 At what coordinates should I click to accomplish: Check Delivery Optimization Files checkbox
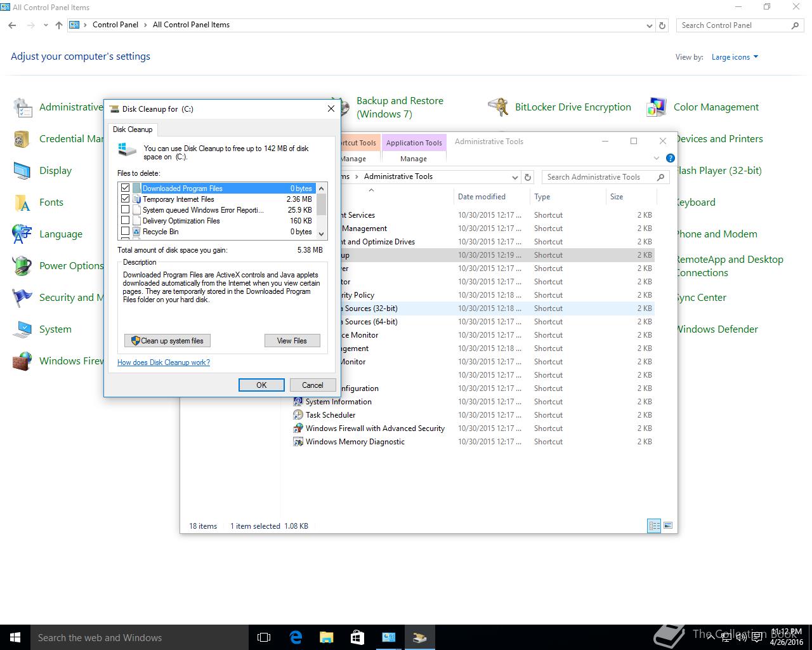point(125,220)
